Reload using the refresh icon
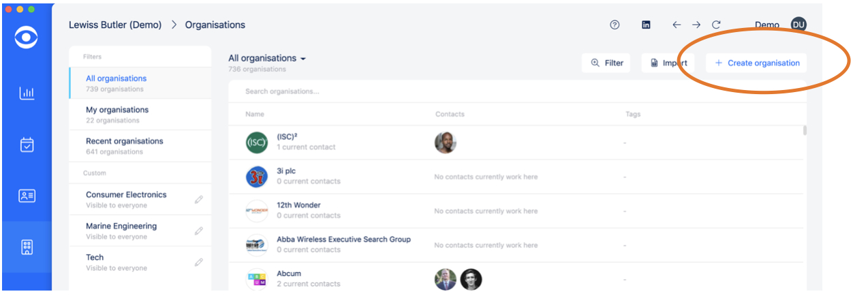 point(716,25)
